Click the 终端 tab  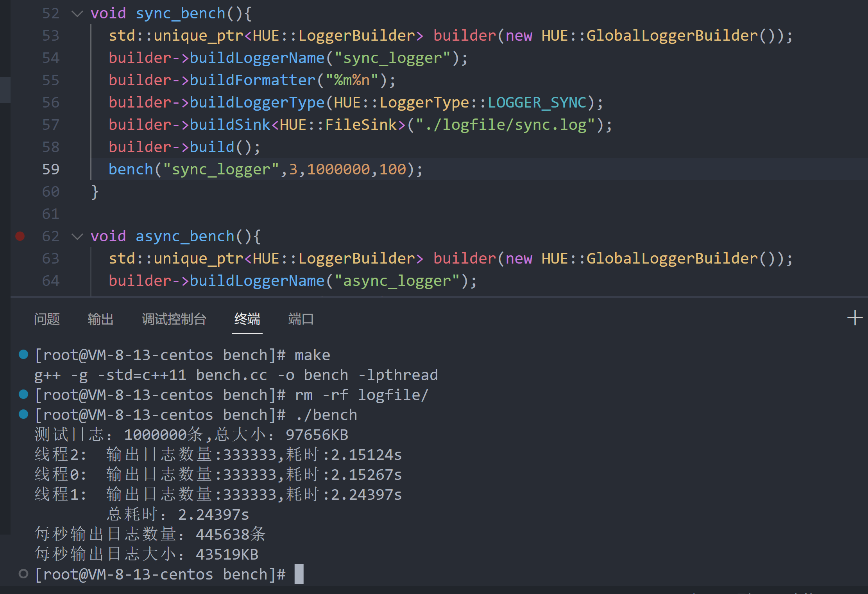(247, 319)
